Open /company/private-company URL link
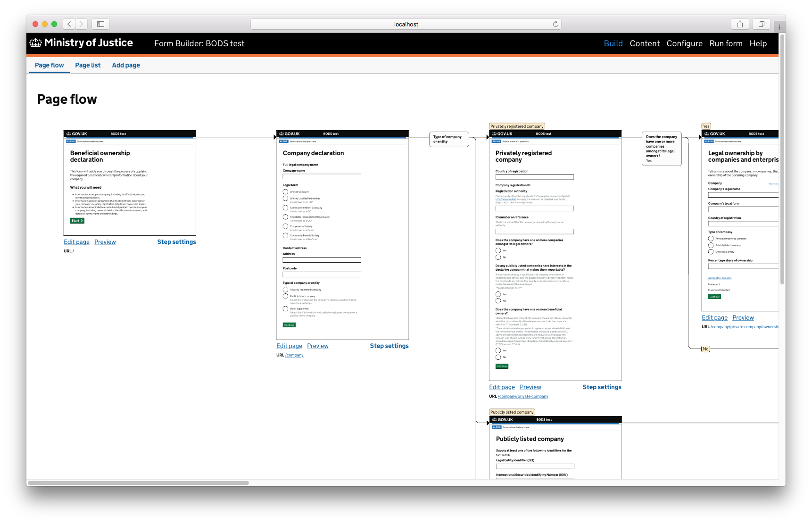Image resolution: width=812 pixels, height=524 pixels. click(x=523, y=397)
